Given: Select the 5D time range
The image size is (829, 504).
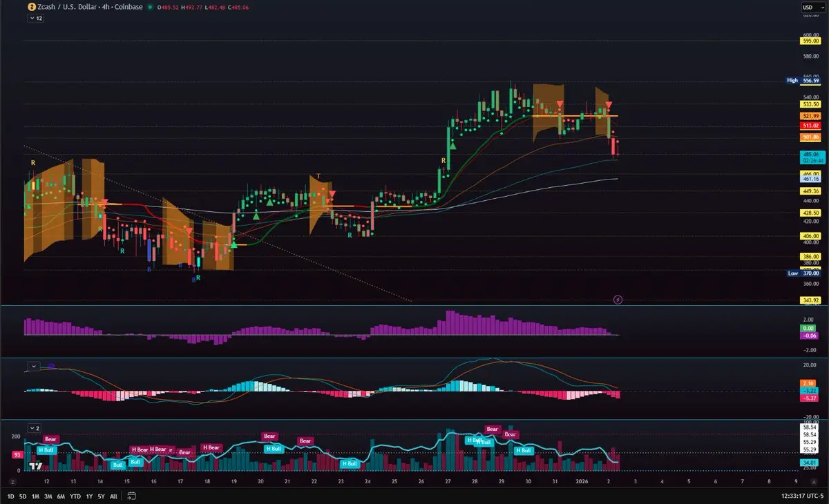Looking at the screenshot, I should (23, 496).
